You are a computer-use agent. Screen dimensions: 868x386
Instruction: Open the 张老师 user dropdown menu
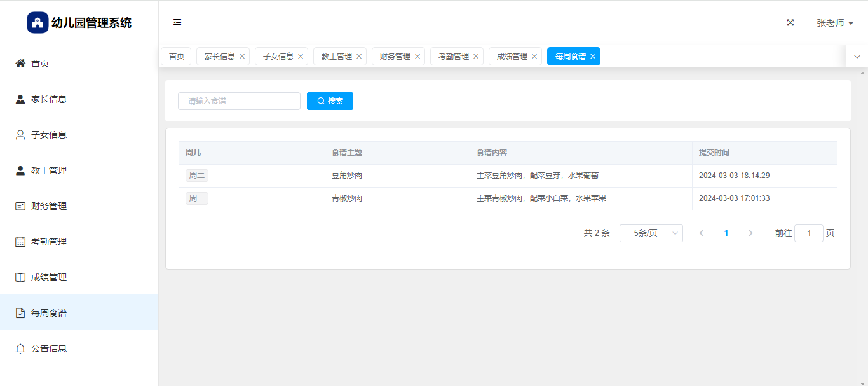coord(834,23)
